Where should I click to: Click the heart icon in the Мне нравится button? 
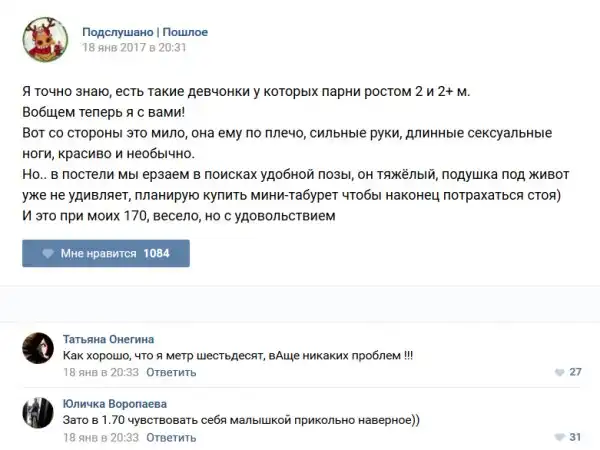coord(48,254)
